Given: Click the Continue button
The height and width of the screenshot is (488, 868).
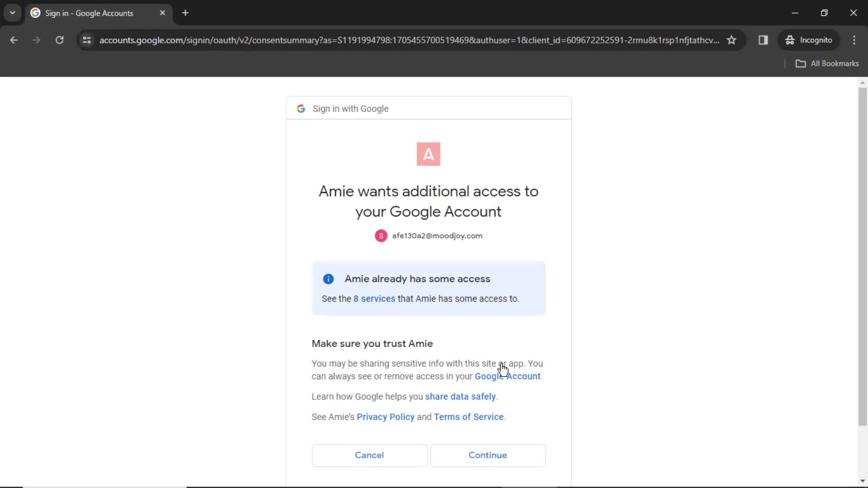Looking at the screenshot, I should tap(488, 455).
